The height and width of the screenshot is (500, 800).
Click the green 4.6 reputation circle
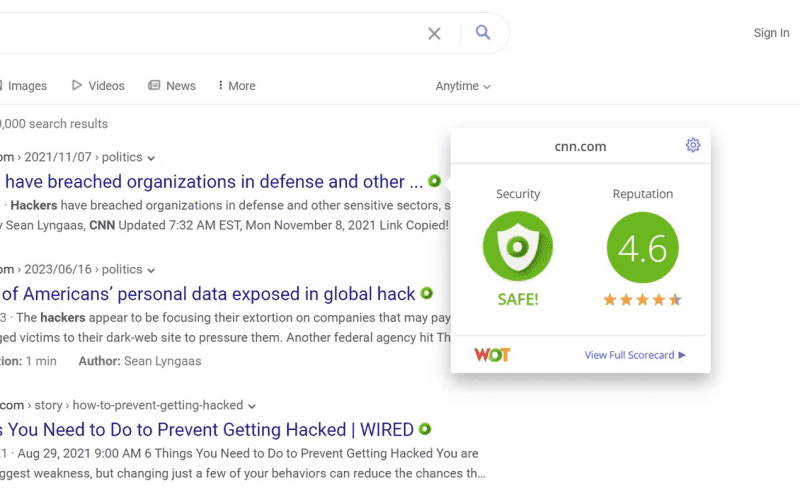tap(643, 248)
